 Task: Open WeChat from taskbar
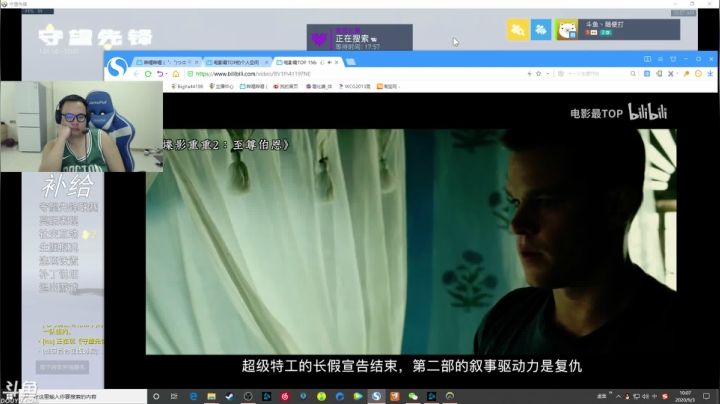point(413,396)
